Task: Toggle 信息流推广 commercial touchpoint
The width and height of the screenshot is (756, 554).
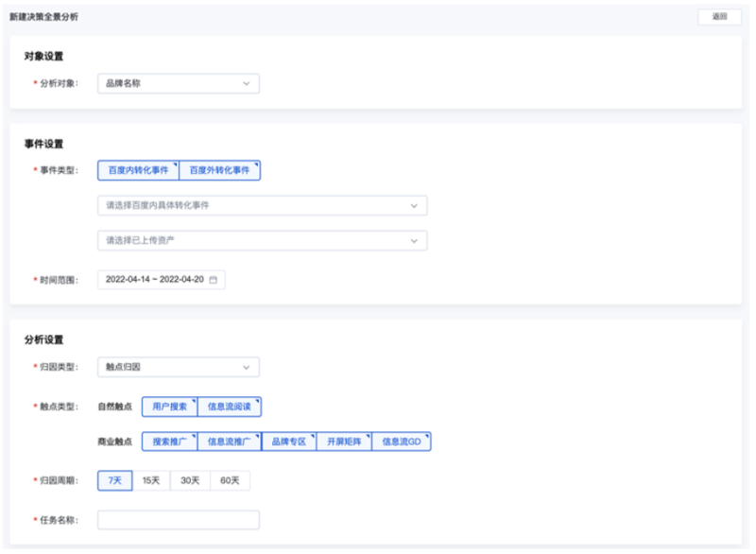Action: (229, 441)
